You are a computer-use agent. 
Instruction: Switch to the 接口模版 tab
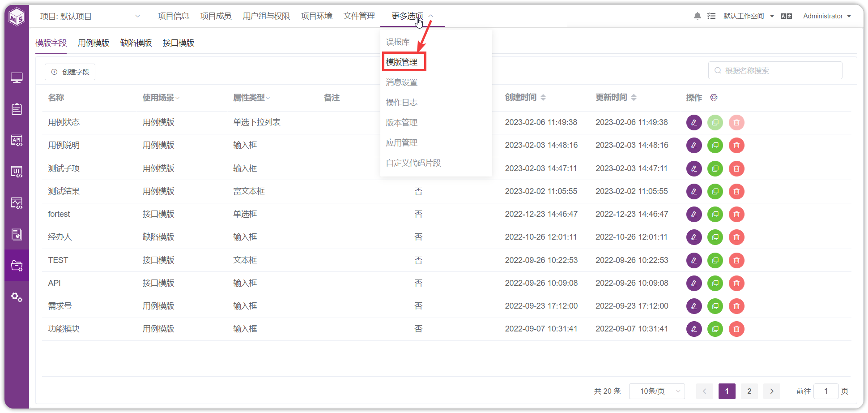[x=179, y=43]
